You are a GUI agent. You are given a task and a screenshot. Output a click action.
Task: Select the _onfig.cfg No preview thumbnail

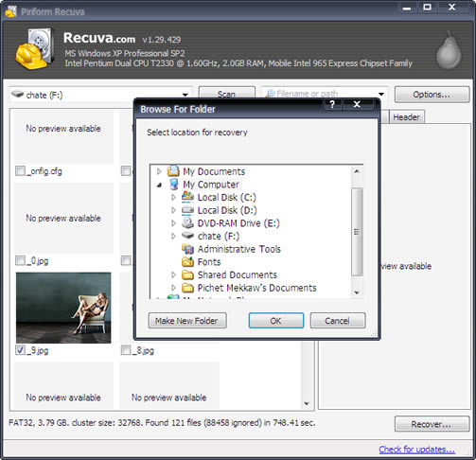(x=63, y=136)
